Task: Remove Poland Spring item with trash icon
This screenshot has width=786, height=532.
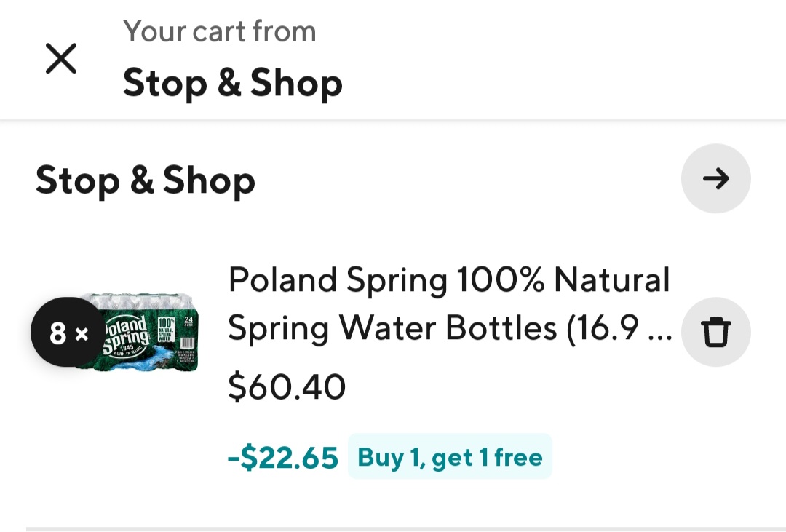Action: [x=716, y=332]
